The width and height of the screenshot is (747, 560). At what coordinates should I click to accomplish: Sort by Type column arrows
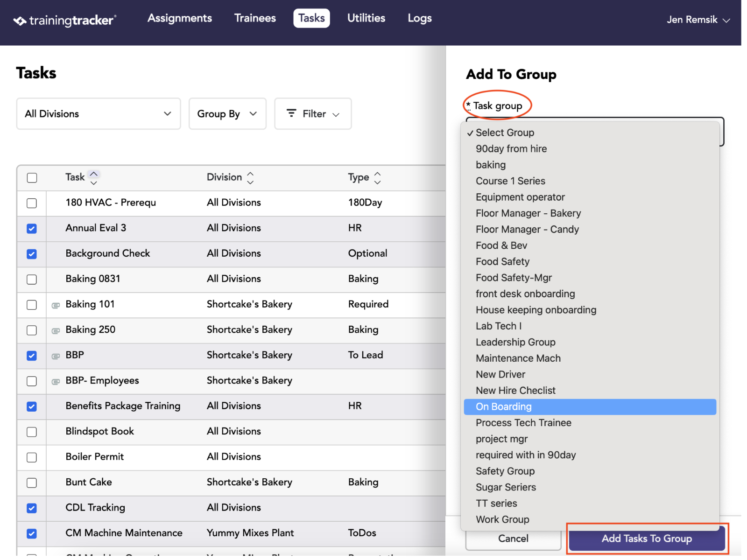(378, 178)
